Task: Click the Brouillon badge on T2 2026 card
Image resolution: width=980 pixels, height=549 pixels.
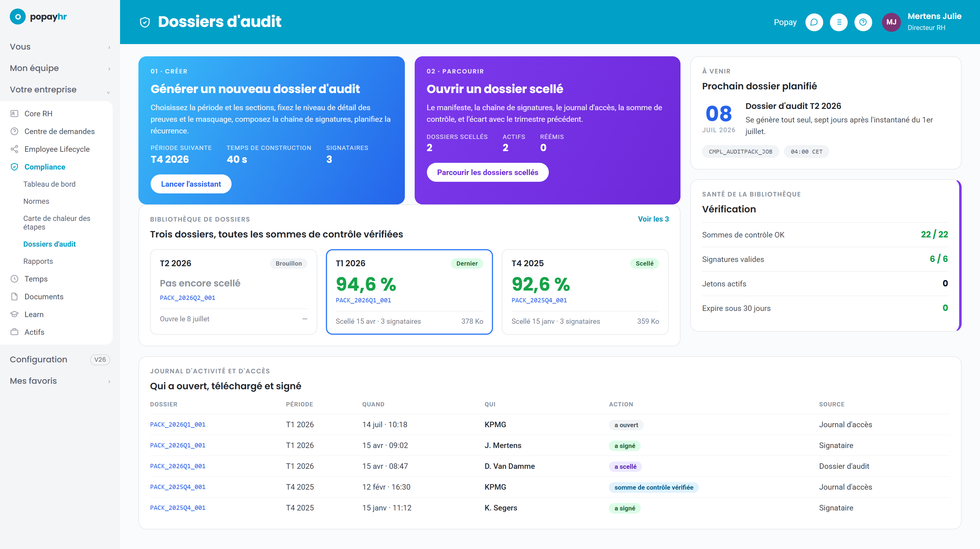Action: click(288, 263)
